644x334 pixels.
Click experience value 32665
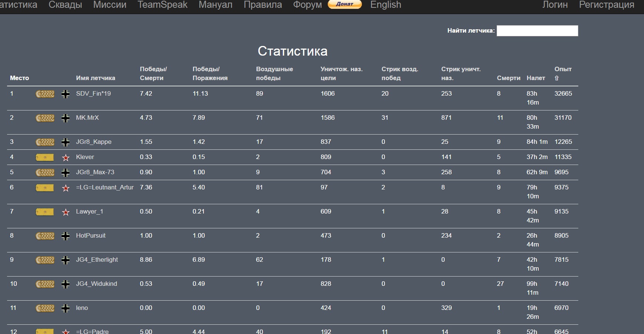pos(563,94)
